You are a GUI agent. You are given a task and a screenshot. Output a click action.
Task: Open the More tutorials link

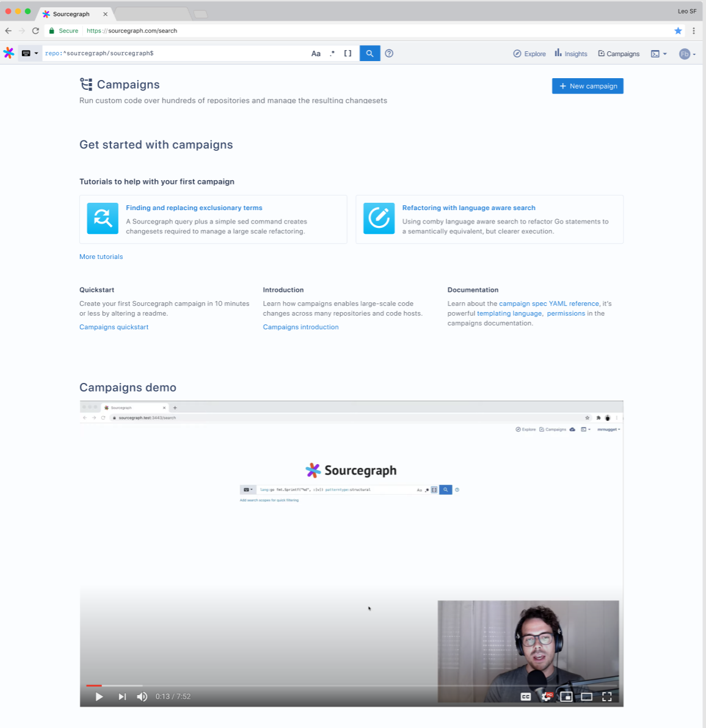(x=101, y=257)
